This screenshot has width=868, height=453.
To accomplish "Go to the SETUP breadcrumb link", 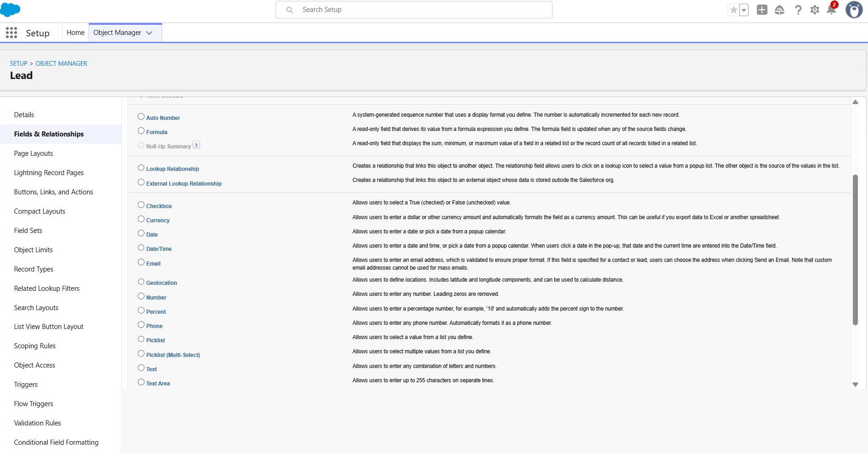I will click(19, 63).
